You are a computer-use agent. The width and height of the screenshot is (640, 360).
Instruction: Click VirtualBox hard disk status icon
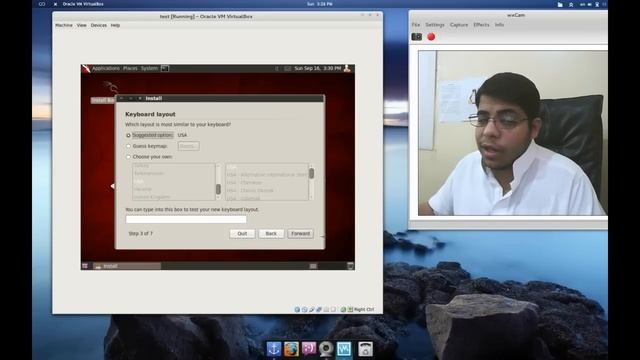click(297, 309)
